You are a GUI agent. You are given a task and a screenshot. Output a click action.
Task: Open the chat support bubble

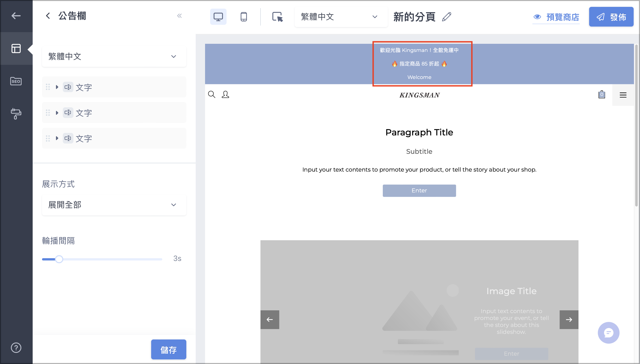pyautogui.click(x=609, y=333)
